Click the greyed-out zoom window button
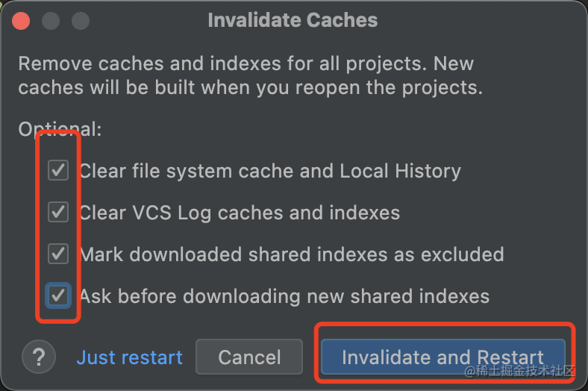588x391 pixels. pyautogui.click(x=81, y=21)
